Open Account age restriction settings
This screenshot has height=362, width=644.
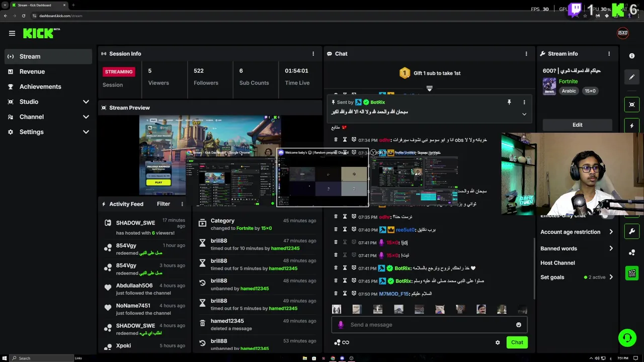coord(577,232)
